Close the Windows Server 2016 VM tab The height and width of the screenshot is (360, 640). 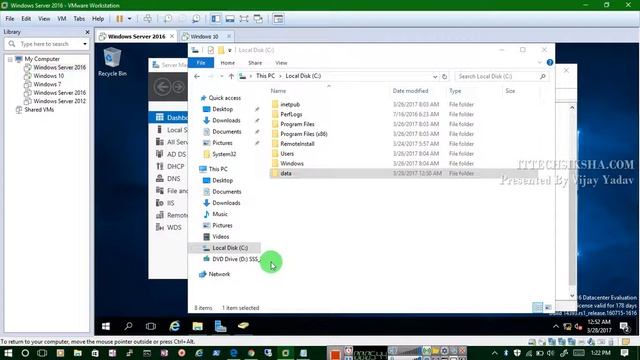pyautogui.click(x=172, y=36)
